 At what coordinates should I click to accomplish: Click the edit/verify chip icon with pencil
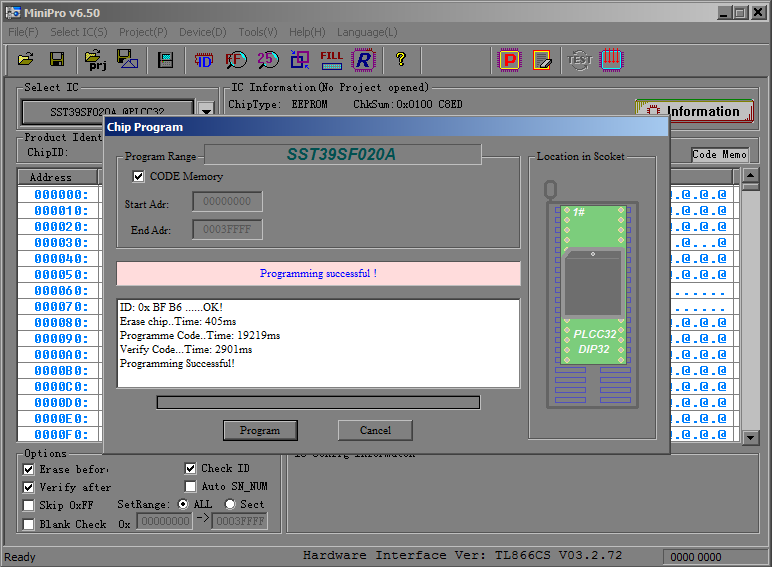(542, 60)
